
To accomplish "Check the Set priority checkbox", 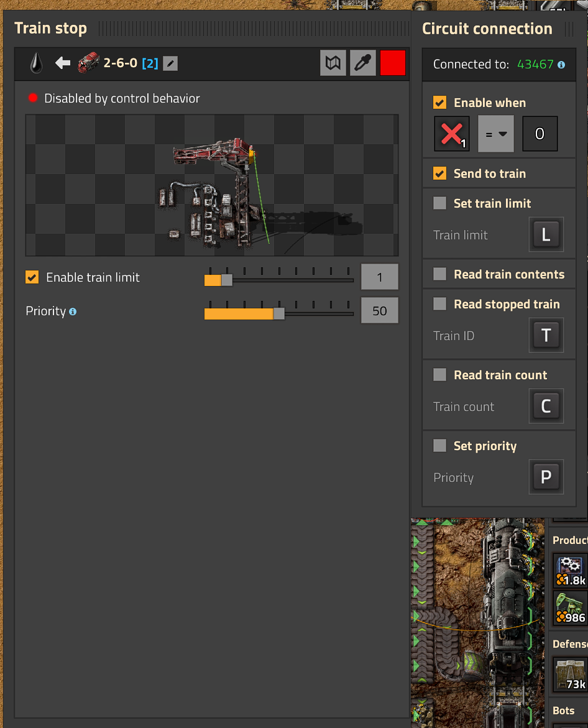I will [439, 446].
